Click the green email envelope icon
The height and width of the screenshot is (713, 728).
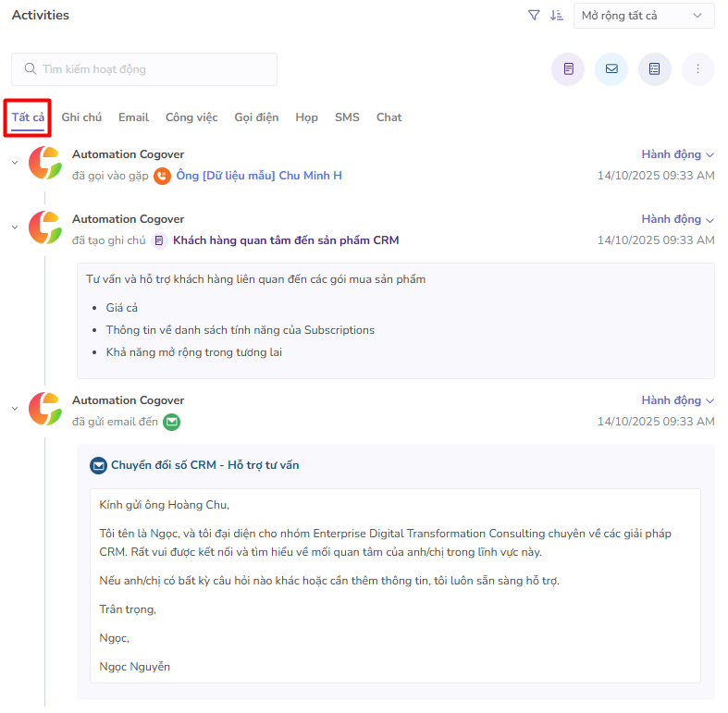pos(171,422)
